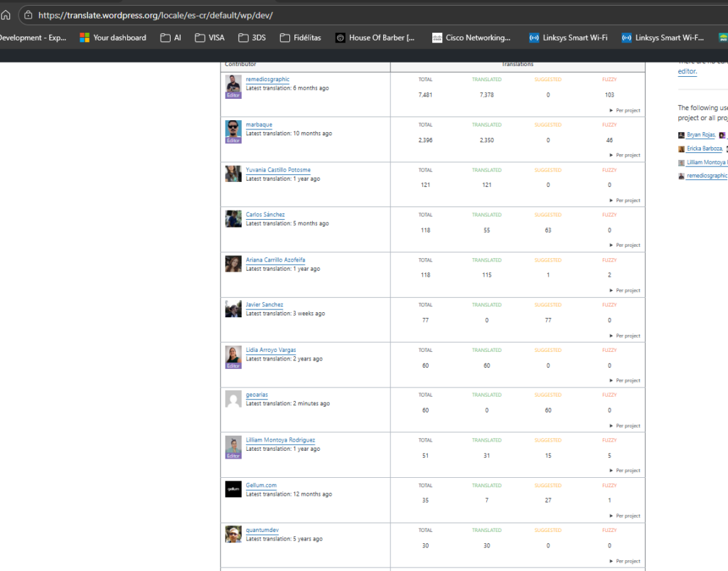Image resolution: width=728 pixels, height=571 pixels.
Task: Expand Per project for Carlos Sánchez
Action: (x=625, y=245)
